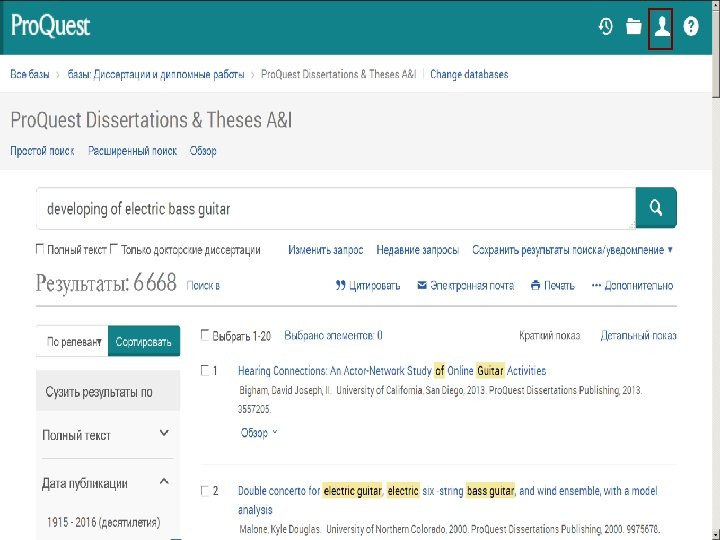Toggle the Полный текст checkbox under the search box
Screen dimensions: 720x540
40,249
